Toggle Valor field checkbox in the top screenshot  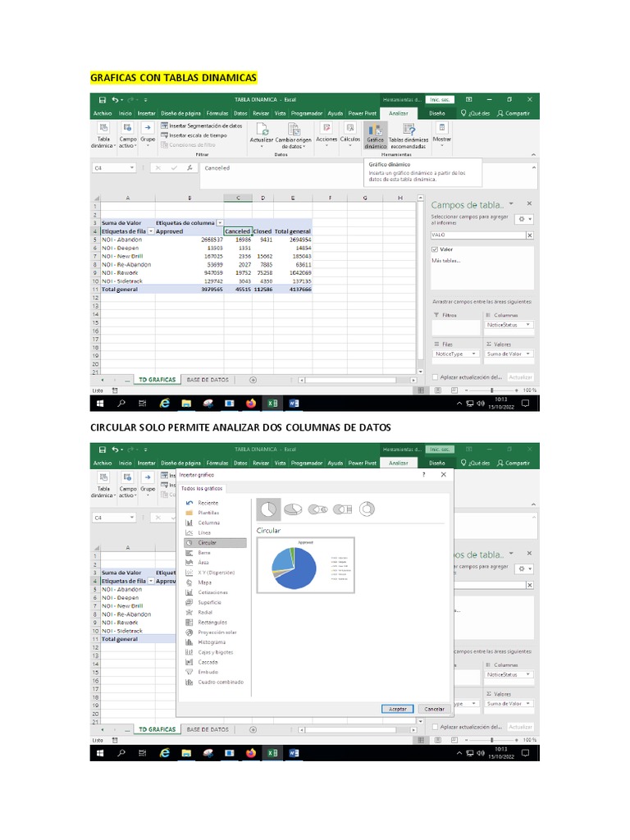[435, 249]
